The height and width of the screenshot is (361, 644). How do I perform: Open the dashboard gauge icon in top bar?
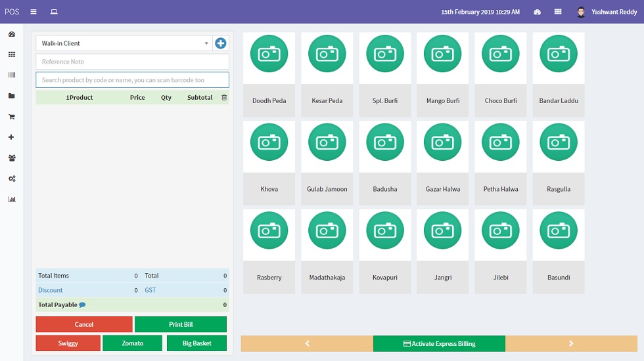pyautogui.click(x=537, y=12)
